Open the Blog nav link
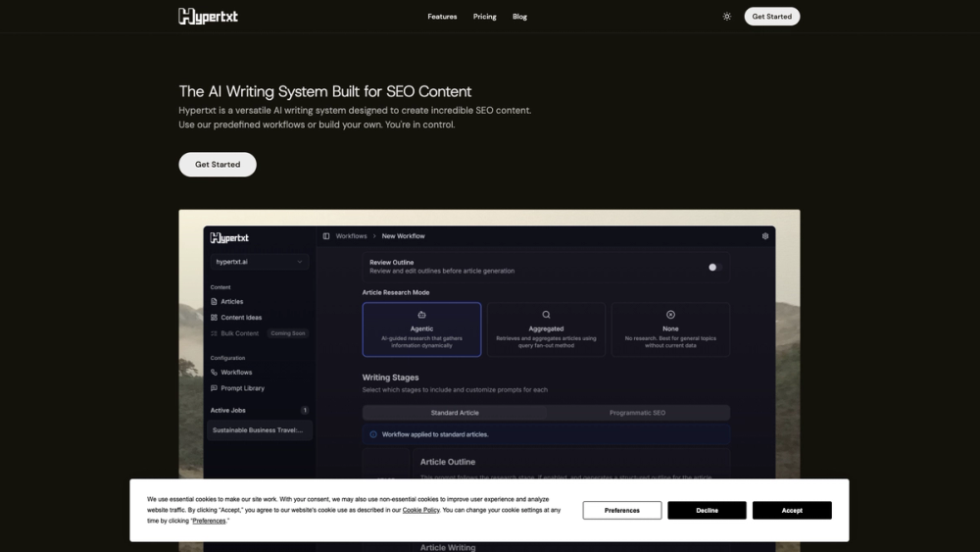This screenshot has height=552, width=980. click(x=519, y=17)
